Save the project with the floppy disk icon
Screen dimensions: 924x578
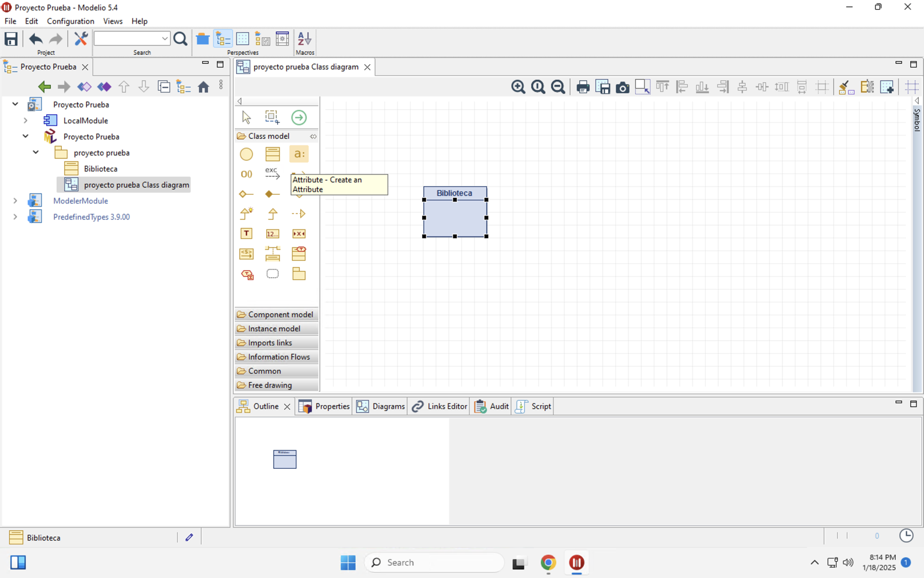11,39
